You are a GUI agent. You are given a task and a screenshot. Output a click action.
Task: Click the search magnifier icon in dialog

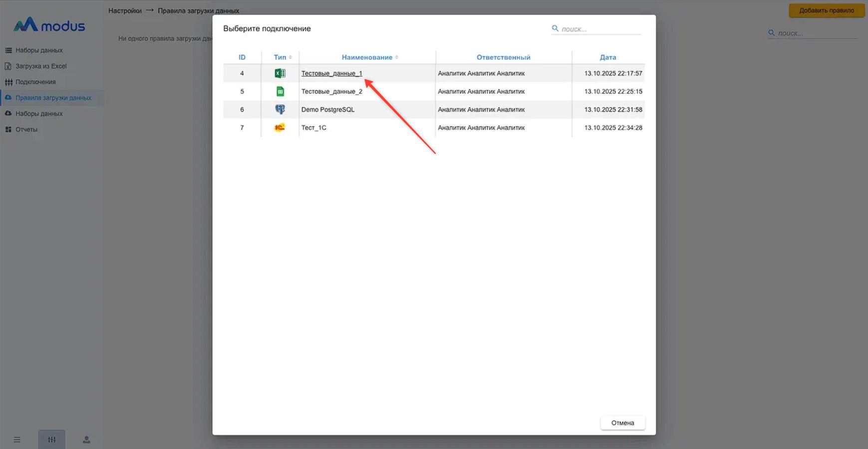point(555,28)
